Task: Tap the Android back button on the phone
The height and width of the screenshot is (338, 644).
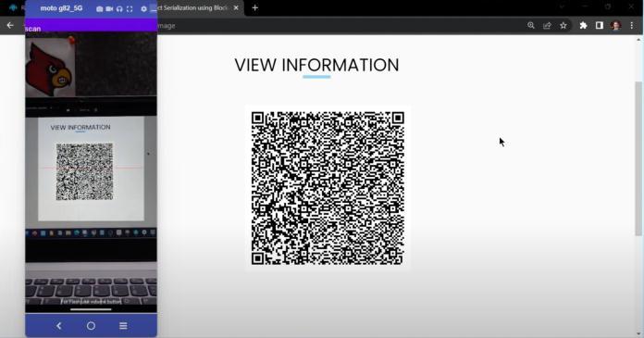Action: pyautogui.click(x=58, y=326)
